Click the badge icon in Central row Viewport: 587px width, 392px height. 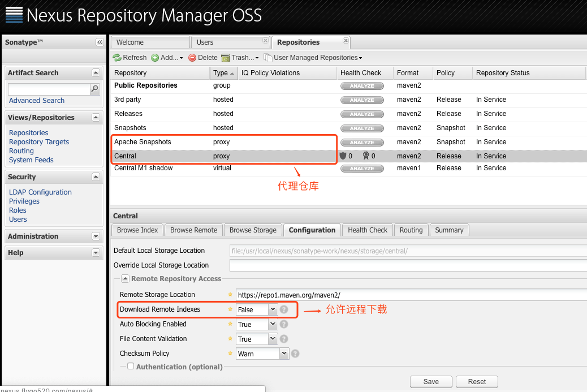click(366, 156)
